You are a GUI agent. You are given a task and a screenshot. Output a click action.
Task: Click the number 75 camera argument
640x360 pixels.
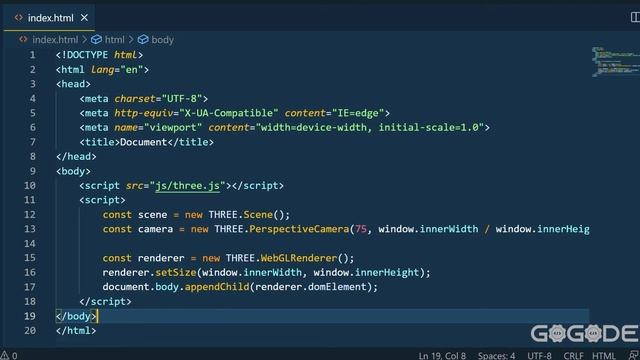pyautogui.click(x=361, y=229)
